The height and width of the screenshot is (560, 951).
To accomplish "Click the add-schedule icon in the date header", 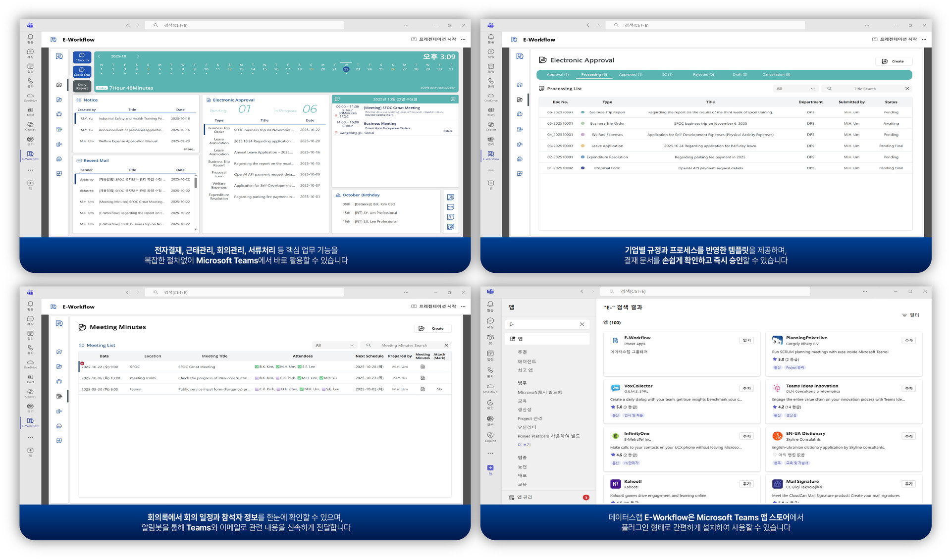I will coord(453,99).
